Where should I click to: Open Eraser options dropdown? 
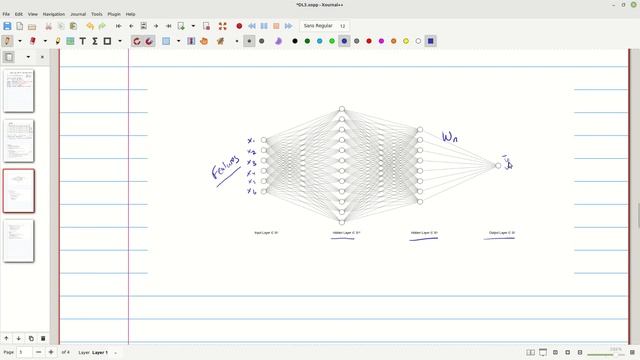coord(45,41)
